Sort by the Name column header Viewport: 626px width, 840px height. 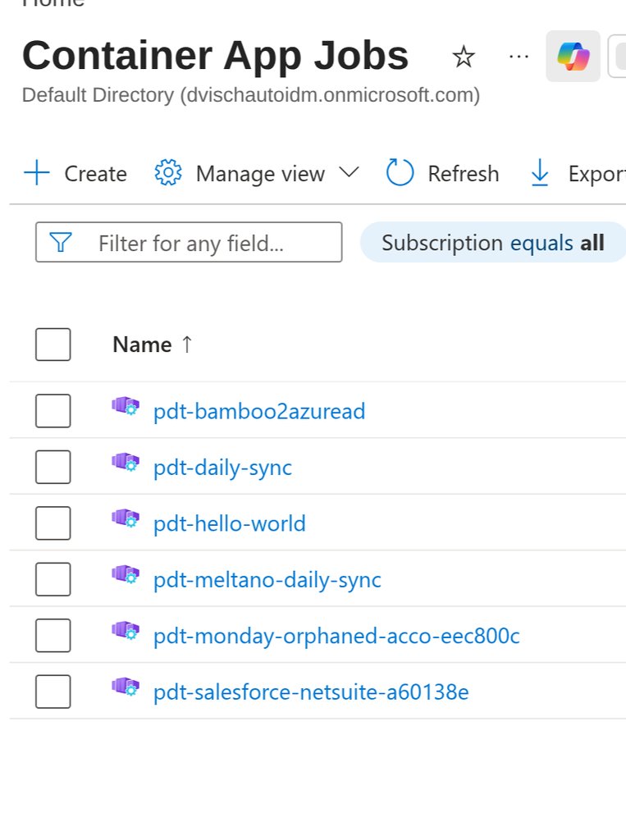142,345
